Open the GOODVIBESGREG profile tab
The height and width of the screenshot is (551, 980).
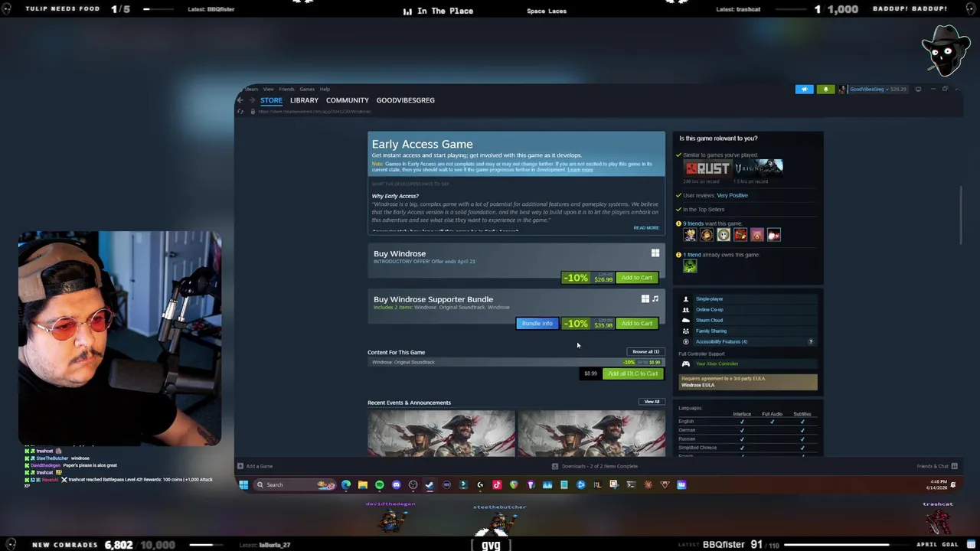tap(405, 100)
